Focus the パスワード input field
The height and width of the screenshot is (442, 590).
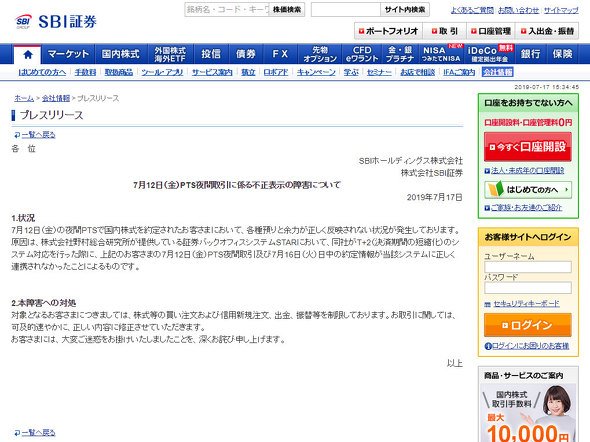[x=528, y=288]
